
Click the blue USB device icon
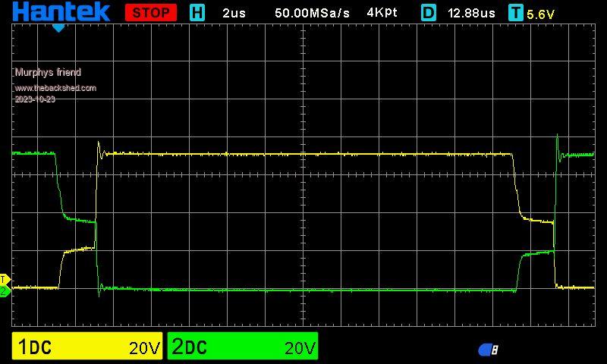(x=488, y=350)
